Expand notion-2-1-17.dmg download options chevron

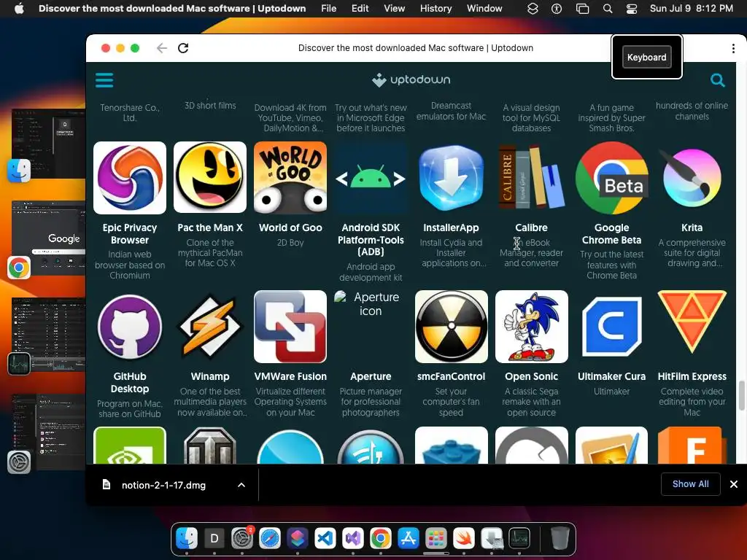pyautogui.click(x=241, y=485)
